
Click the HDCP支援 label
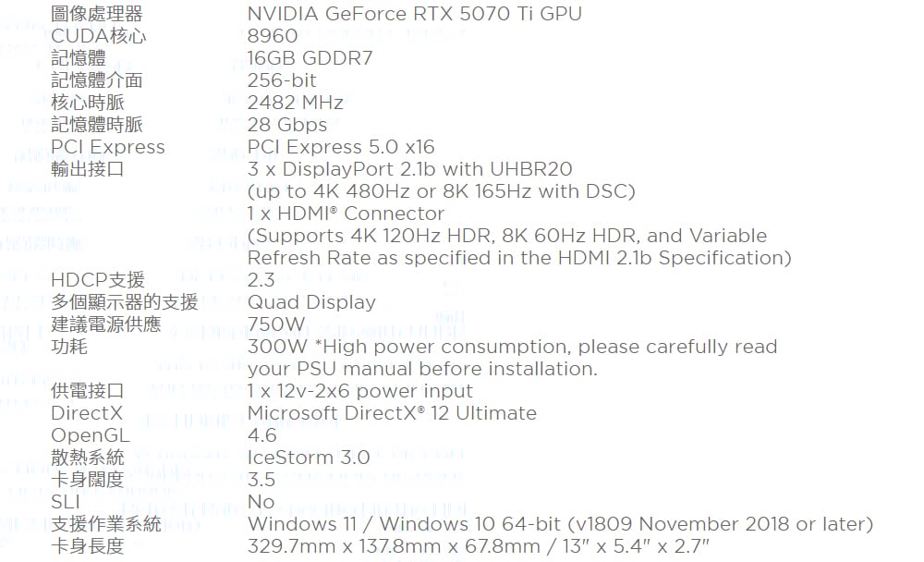pos(98,280)
